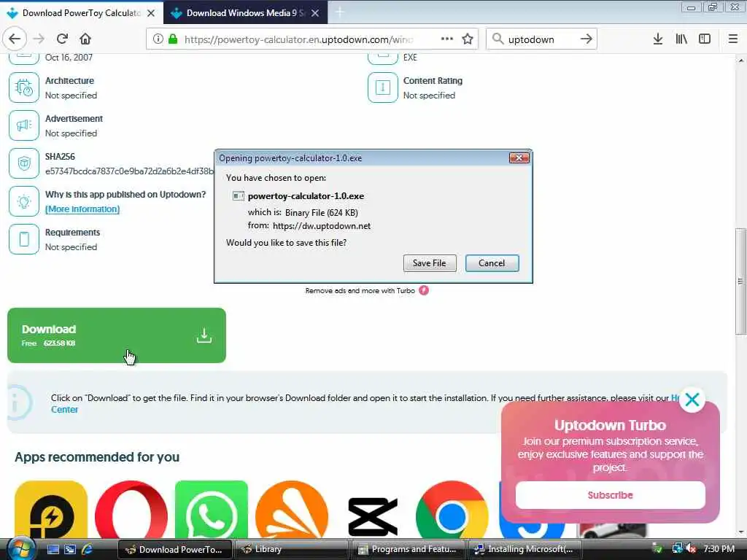Open the Firefox hamburger menu
The width and height of the screenshot is (747, 560).
[x=733, y=39]
